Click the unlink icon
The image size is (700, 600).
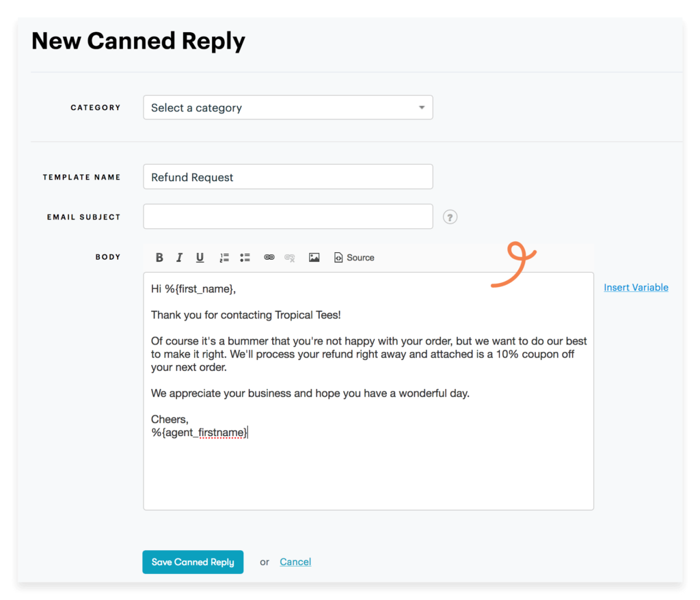(290, 258)
